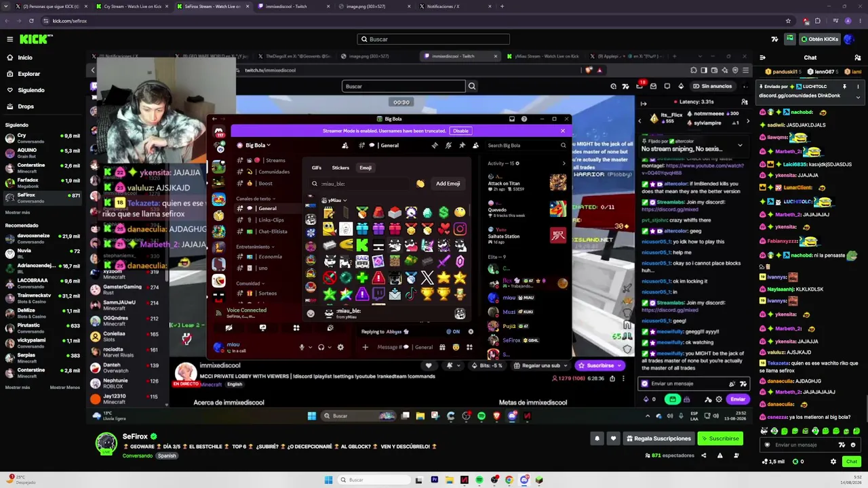Viewport: 868px width, 488px height.
Task: Select the Stickers tab in Discord picker
Action: tap(340, 167)
